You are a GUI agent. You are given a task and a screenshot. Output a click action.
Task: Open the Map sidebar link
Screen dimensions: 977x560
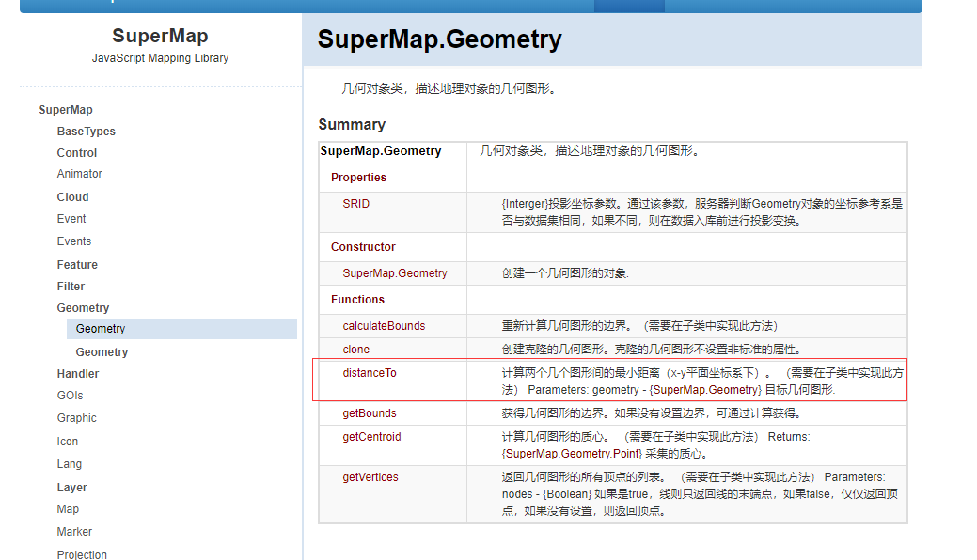68,509
